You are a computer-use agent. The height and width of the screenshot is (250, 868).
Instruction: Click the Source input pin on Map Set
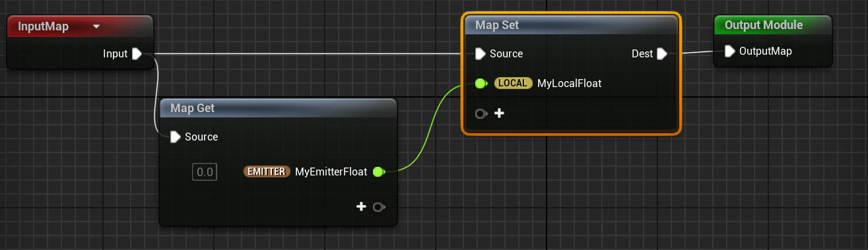click(x=480, y=54)
